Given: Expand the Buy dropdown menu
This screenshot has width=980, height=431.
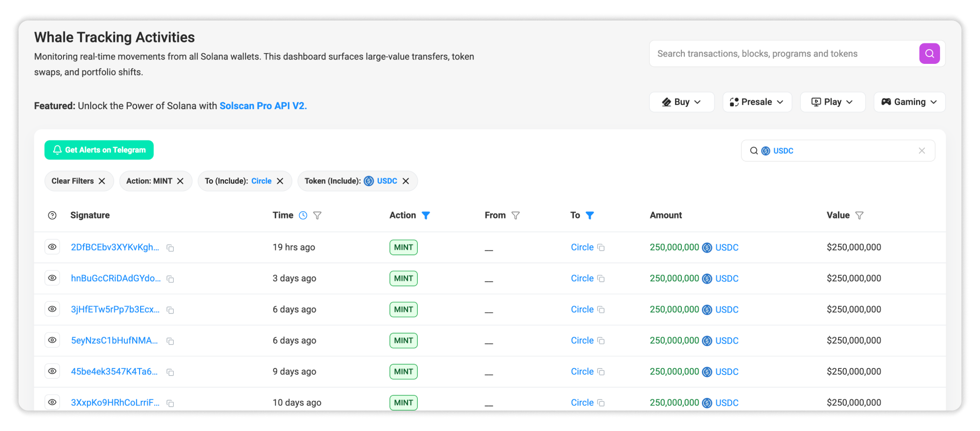Looking at the screenshot, I should click(681, 102).
